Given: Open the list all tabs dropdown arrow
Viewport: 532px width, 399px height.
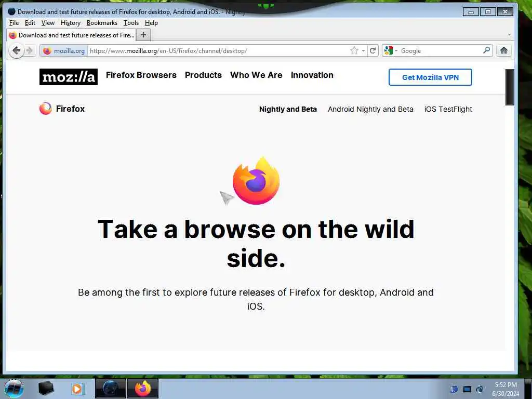Looking at the screenshot, I should pos(509,35).
